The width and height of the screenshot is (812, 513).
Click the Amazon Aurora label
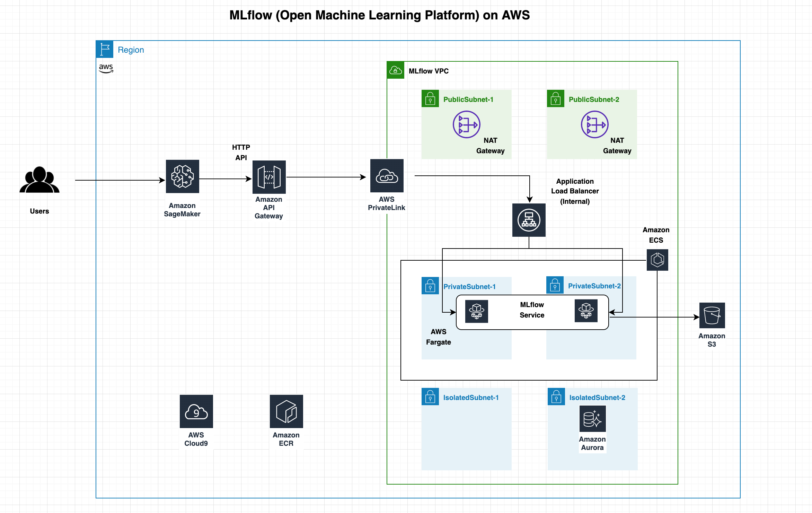592,443
